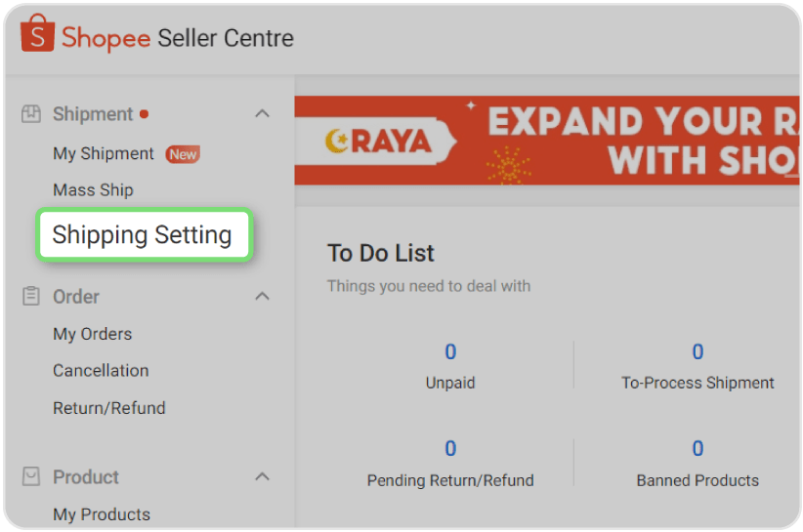Go to My Orders
803x532 pixels.
point(92,334)
